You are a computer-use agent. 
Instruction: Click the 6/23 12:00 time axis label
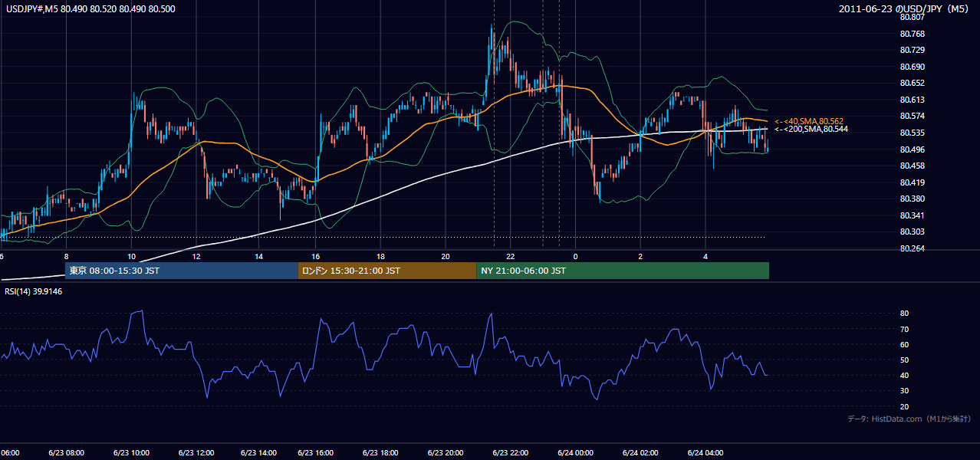[x=196, y=453]
